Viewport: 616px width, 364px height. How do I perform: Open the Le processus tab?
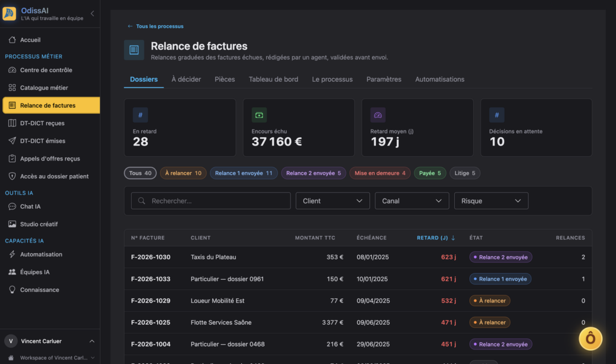(332, 79)
